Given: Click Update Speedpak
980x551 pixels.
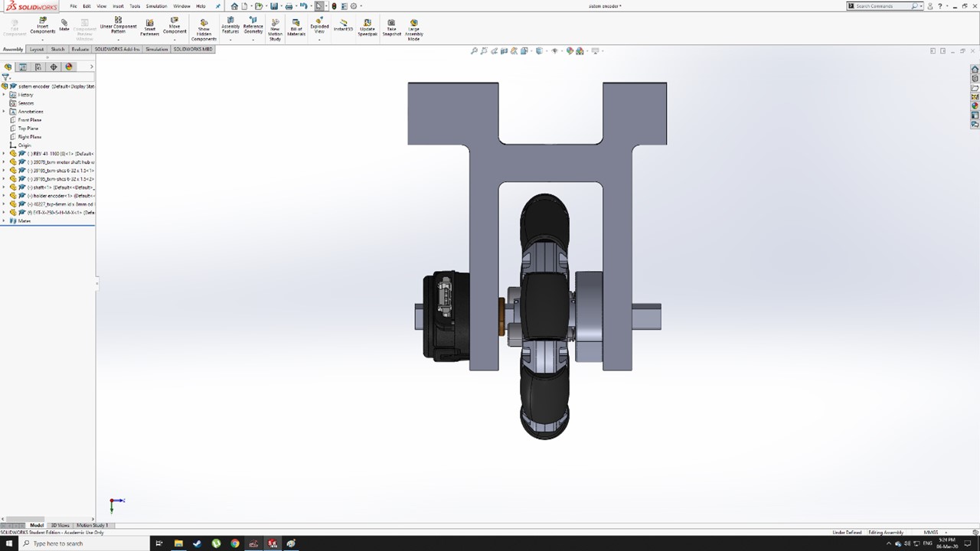Looking at the screenshot, I should [x=367, y=27].
